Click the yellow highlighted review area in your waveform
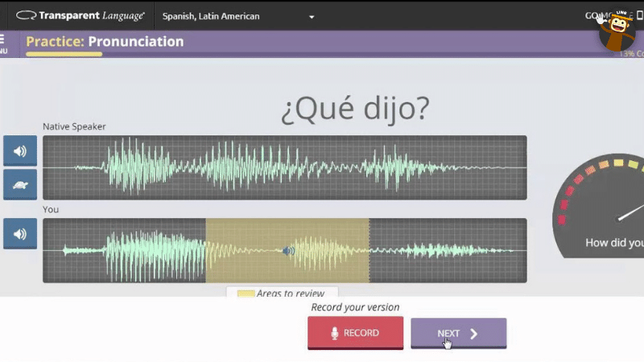The height and width of the screenshot is (362, 644). coord(287,250)
